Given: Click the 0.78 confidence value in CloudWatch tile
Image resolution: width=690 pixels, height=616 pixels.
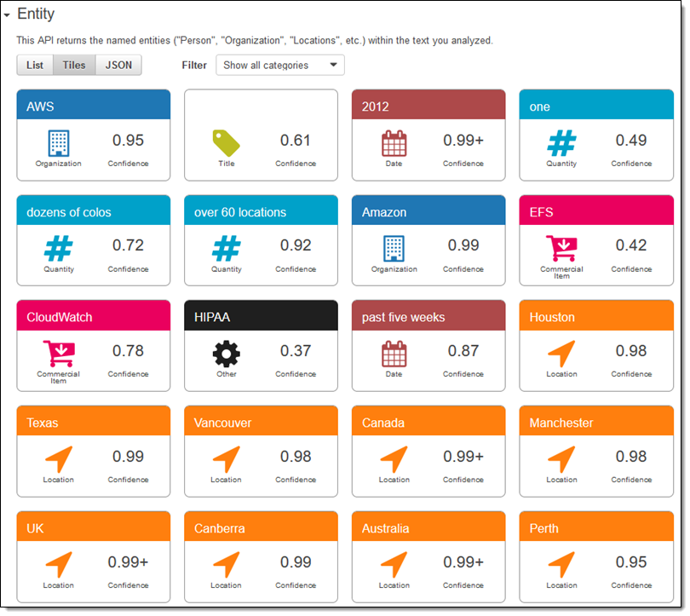Looking at the screenshot, I should click(x=128, y=351).
